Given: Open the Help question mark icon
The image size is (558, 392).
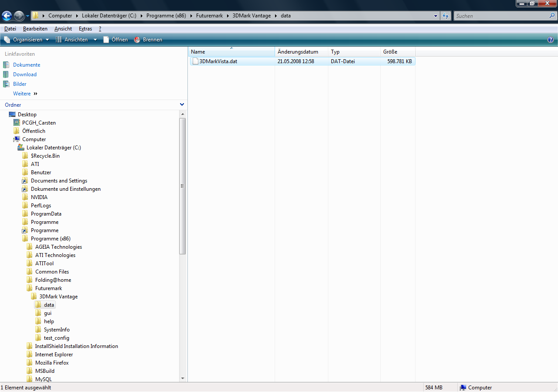Looking at the screenshot, I should tap(551, 40).
